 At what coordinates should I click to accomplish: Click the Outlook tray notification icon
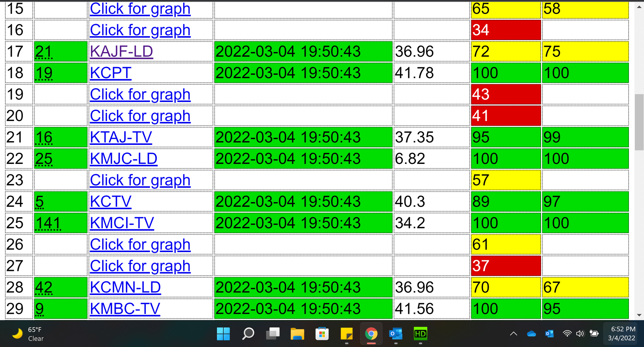[x=549, y=334]
